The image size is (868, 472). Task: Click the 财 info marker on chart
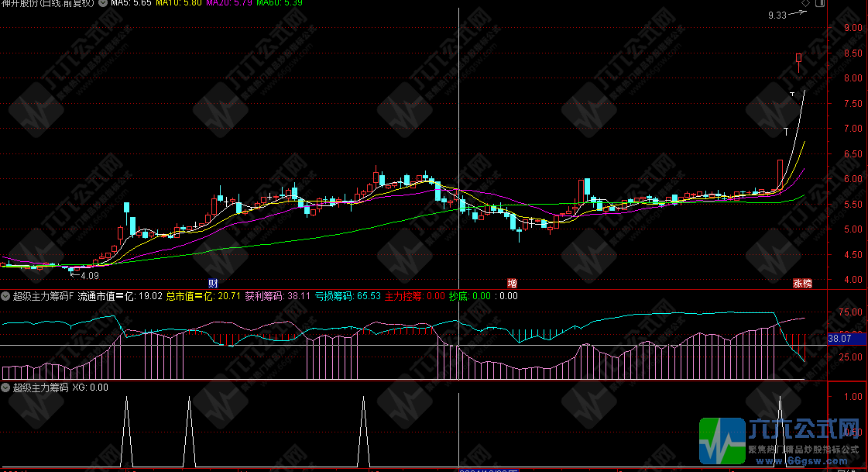(x=213, y=283)
